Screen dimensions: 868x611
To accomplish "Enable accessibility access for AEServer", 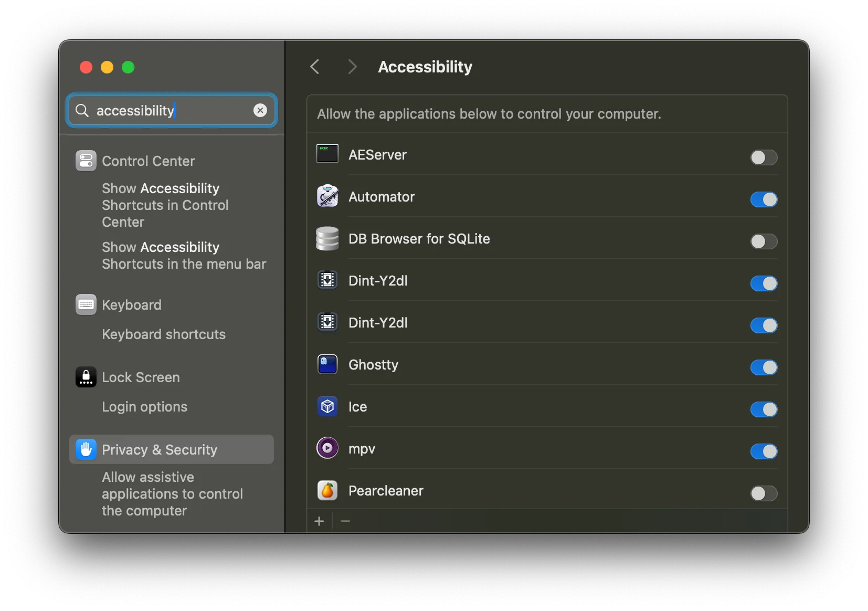I will pos(764,157).
